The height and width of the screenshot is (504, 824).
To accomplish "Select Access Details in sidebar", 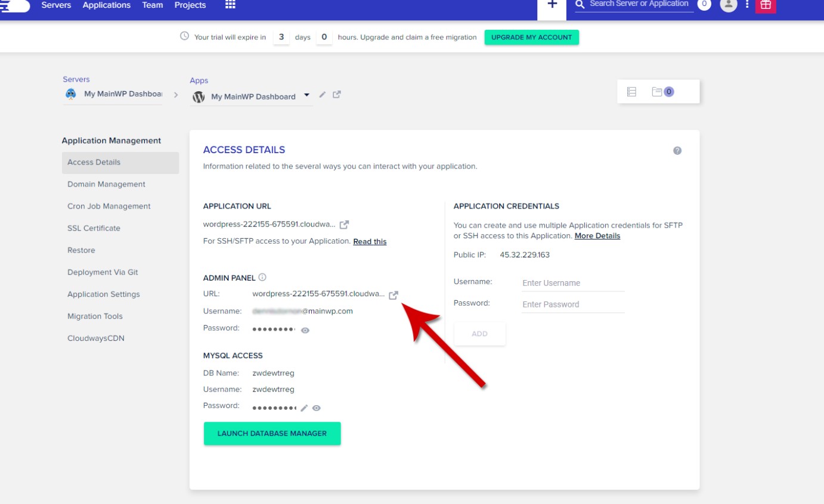I will [120, 162].
